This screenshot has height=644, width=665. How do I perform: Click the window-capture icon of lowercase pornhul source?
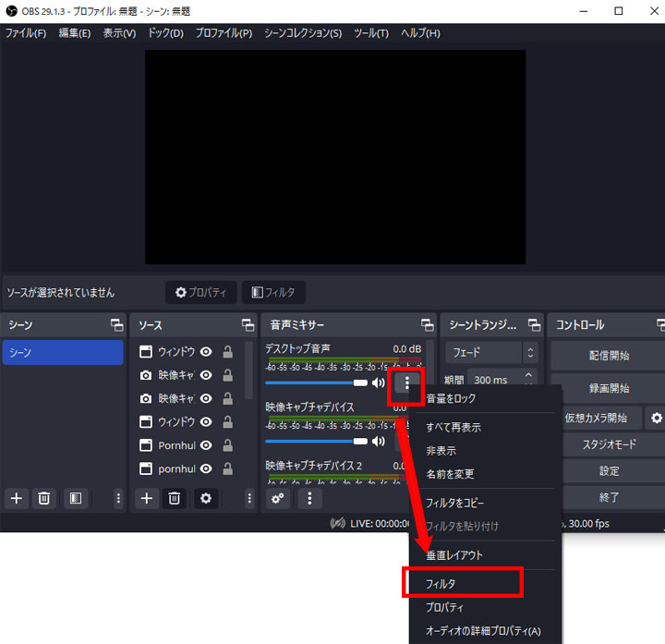click(x=146, y=468)
